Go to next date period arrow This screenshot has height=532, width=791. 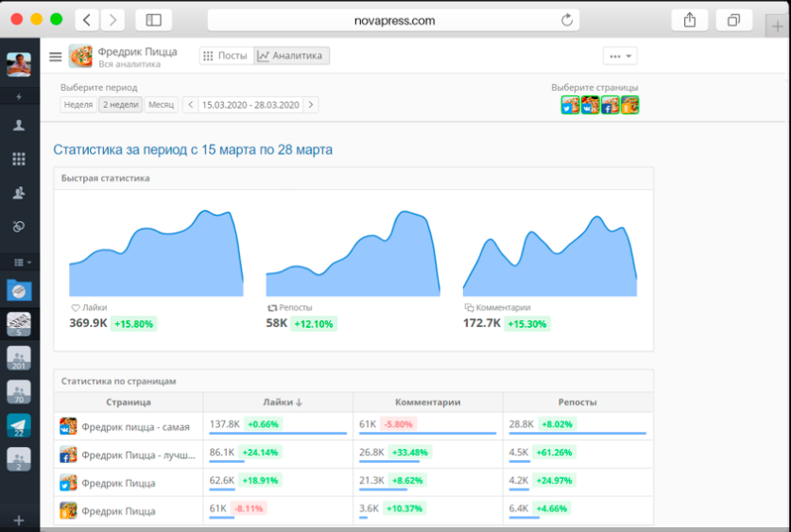pos(311,105)
